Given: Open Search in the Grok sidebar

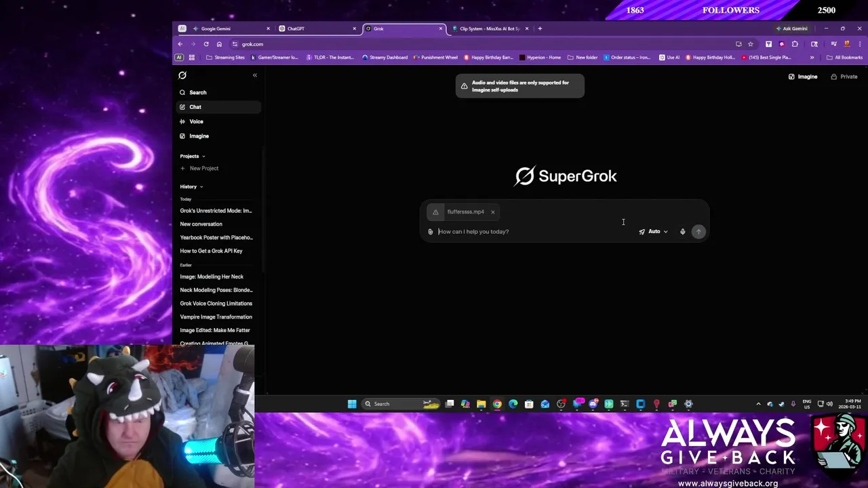Looking at the screenshot, I should pyautogui.click(x=217, y=92).
